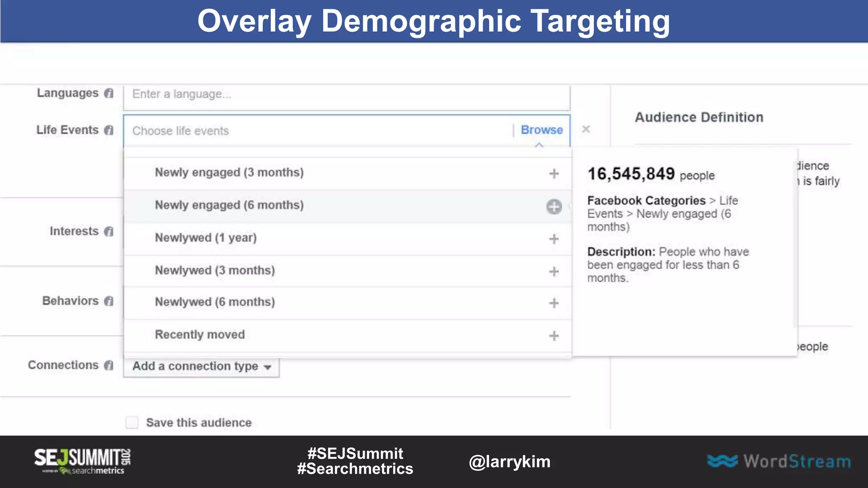This screenshot has height=488, width=868.
Task: Select Newlywed (3 months) option
Action: point(348,271)
